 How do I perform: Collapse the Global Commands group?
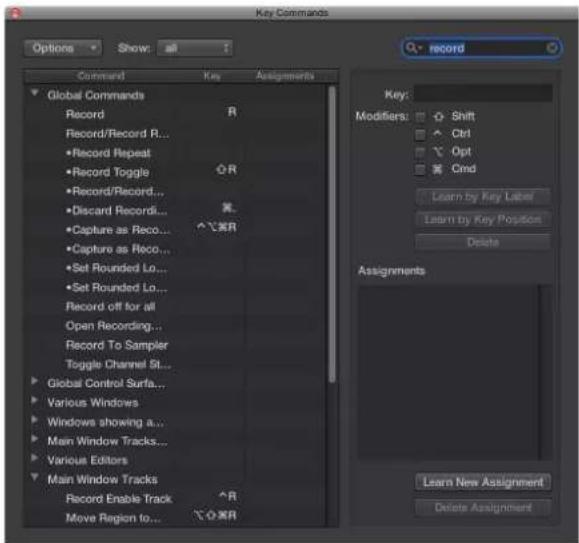point(35,93)
